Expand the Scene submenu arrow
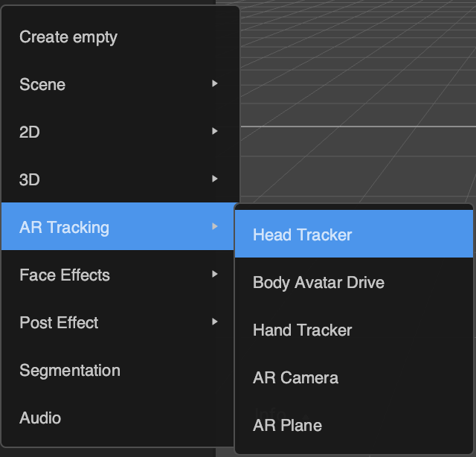Viewport: 476px width, 457px height. [x=215, y=83]
